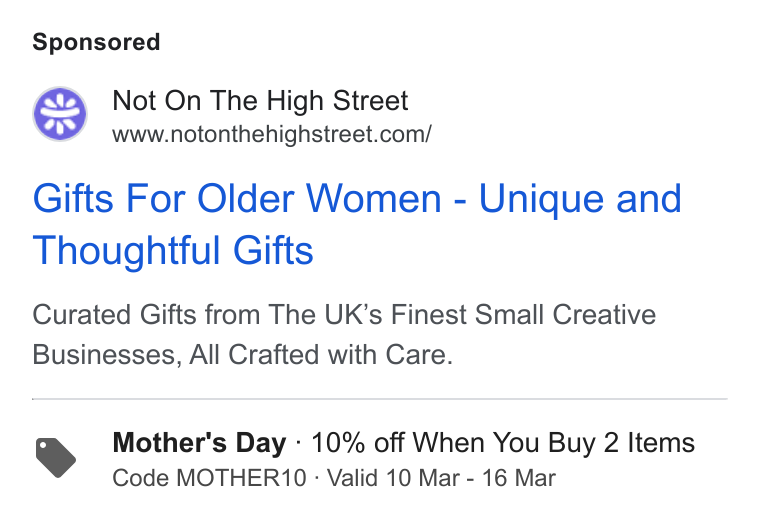Click the purple Not On The High Street logo
760x516 pixels.
(60, 114)
